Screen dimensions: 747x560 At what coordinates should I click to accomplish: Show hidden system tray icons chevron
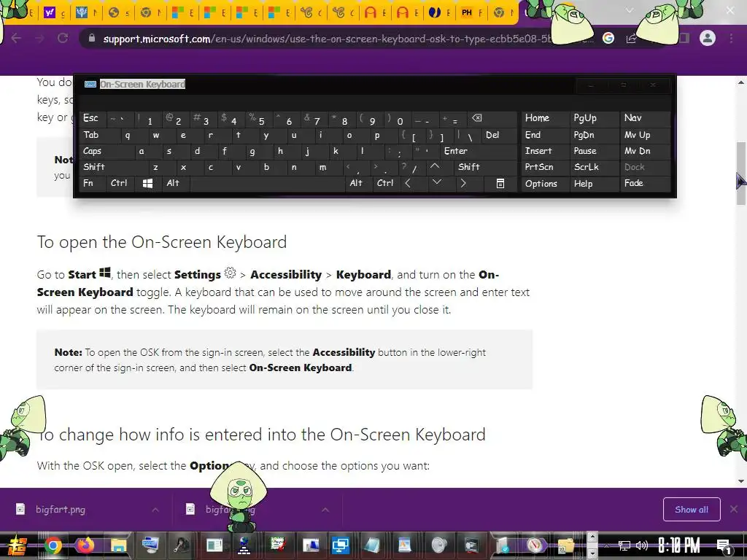pos(606,545)
